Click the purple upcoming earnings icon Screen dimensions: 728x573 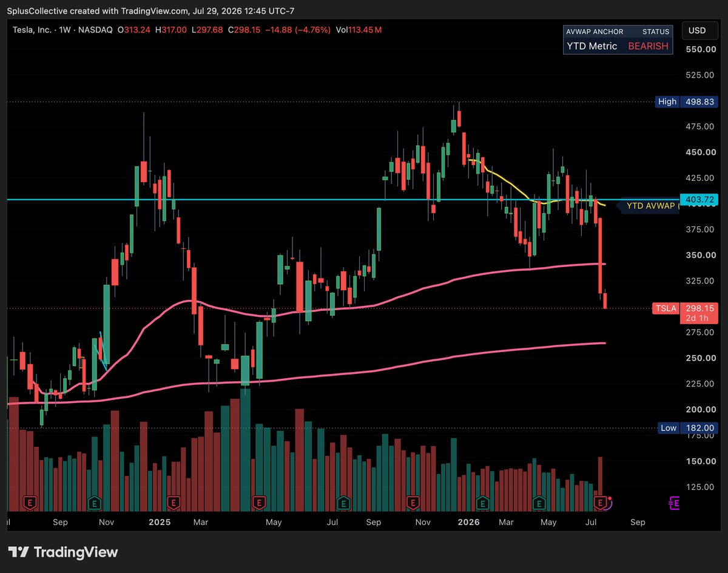(x=673, y=503)
